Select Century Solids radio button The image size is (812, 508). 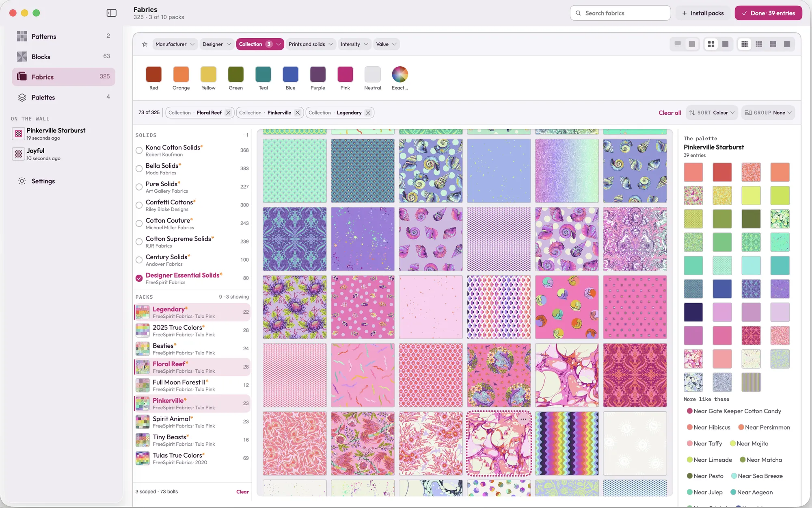click(139, 260)
